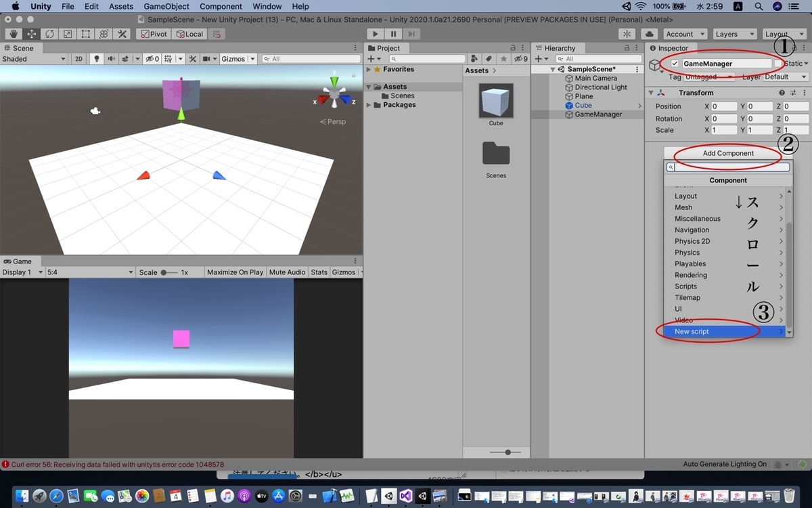Click Stats in Game view
The image size is (812, 508).
click(319, 272)
